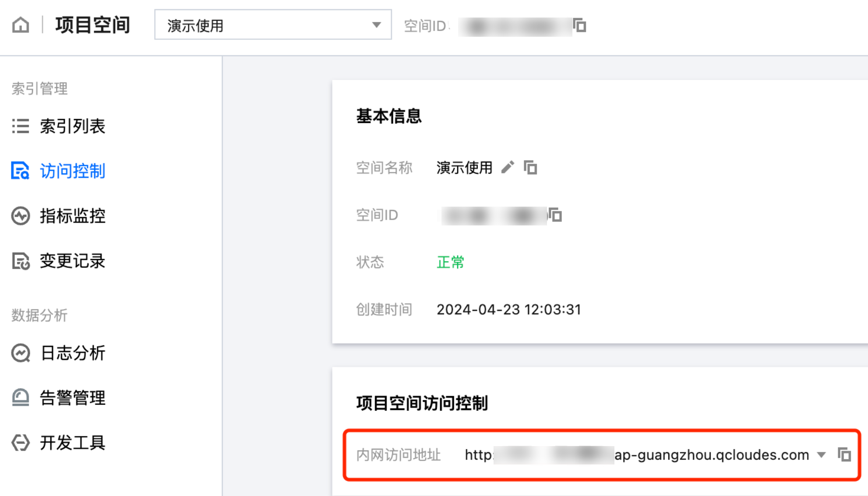Open 开发工具 menu item
The image size is (868, 496).
click(72, 443)
